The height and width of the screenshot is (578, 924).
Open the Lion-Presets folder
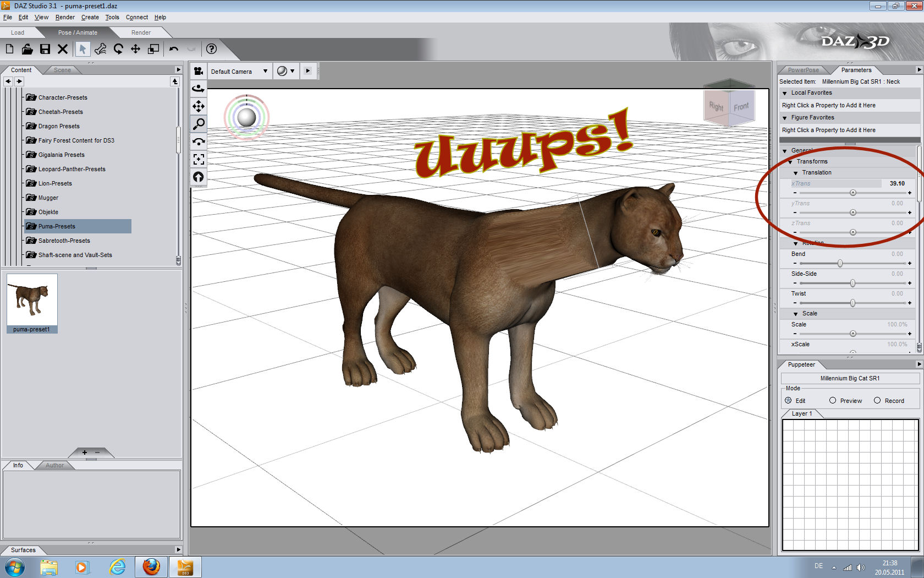pos(55,183)
